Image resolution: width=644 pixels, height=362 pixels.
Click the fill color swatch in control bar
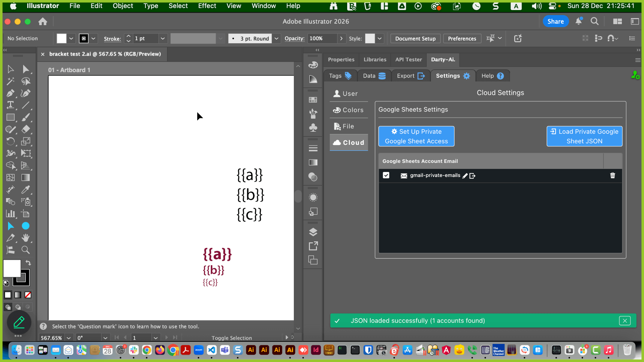pyautogui.click(x=62, y=39)
